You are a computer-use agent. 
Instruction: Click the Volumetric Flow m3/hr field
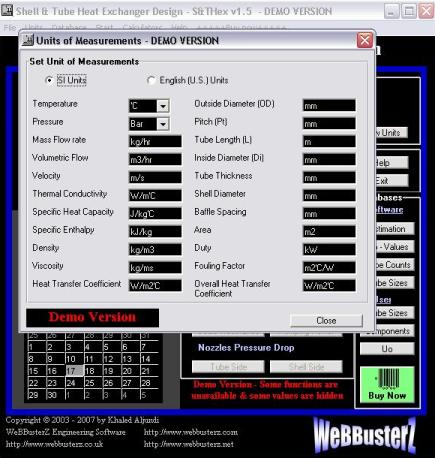point(155,160)
